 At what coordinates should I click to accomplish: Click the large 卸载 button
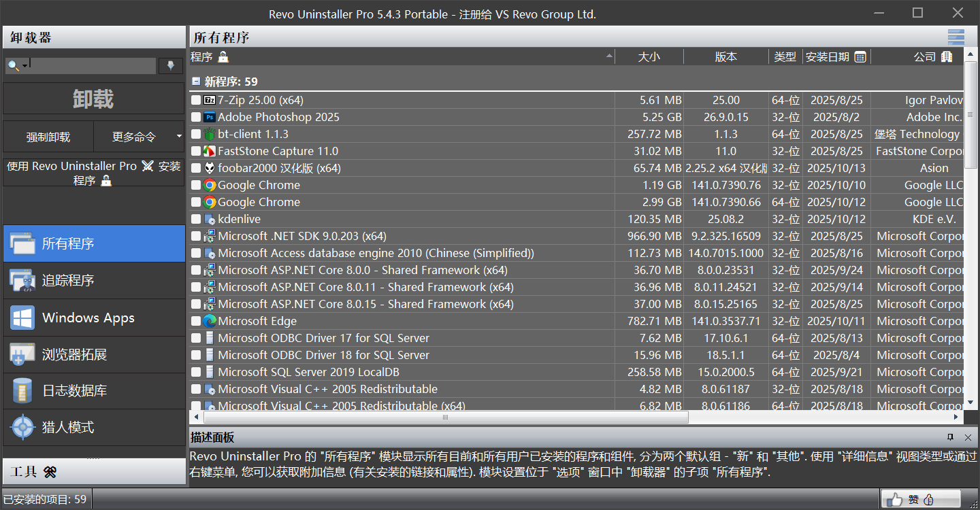click(x=94, y=99)
